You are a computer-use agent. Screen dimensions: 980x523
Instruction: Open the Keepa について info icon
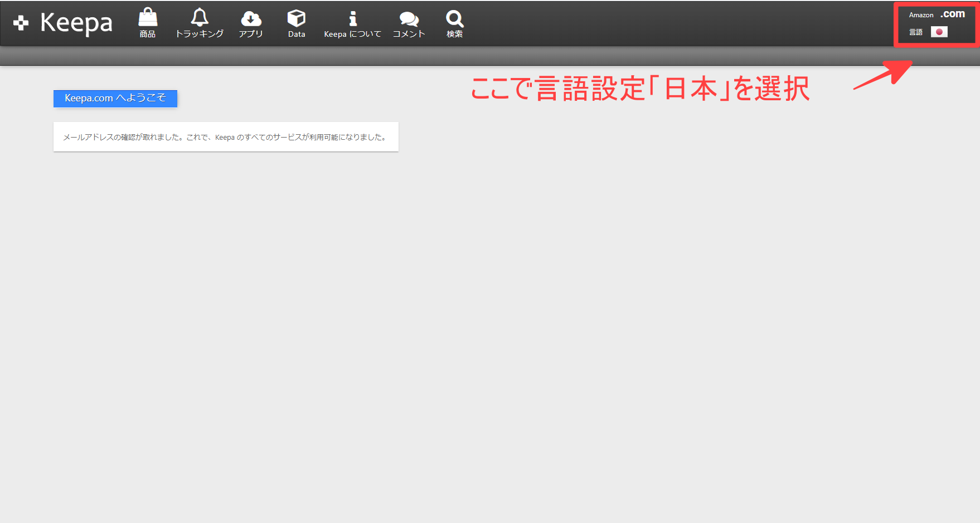[353, 18]
